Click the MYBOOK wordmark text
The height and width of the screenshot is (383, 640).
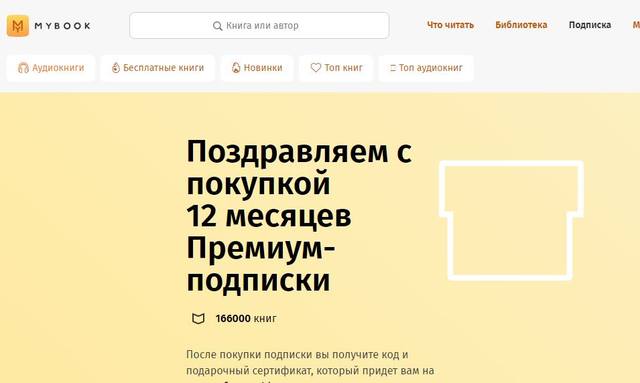[62, 26]
